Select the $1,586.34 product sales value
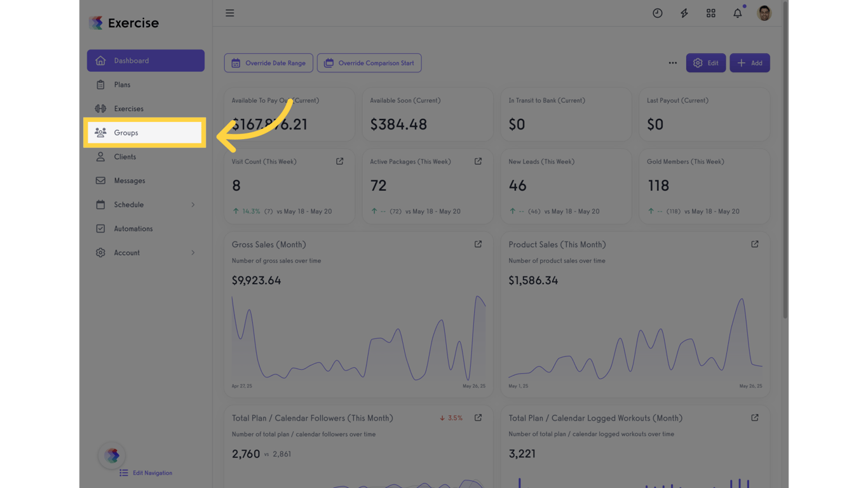 point(533,280)
